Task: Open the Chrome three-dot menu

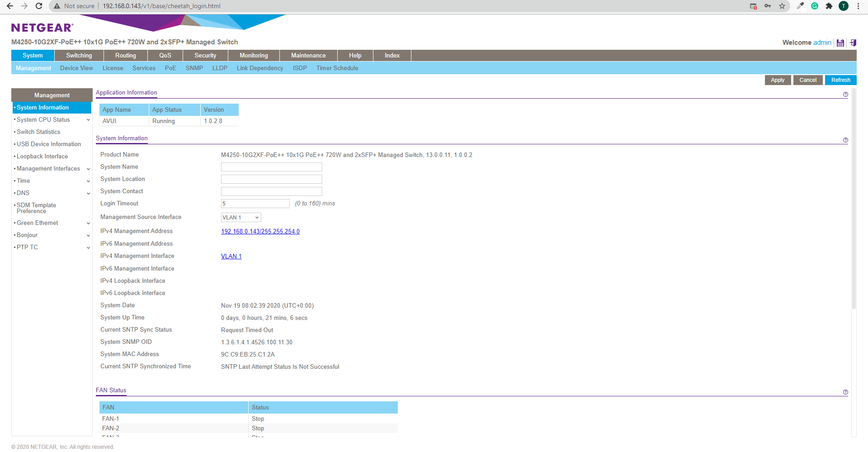Action: click(858, 6)
